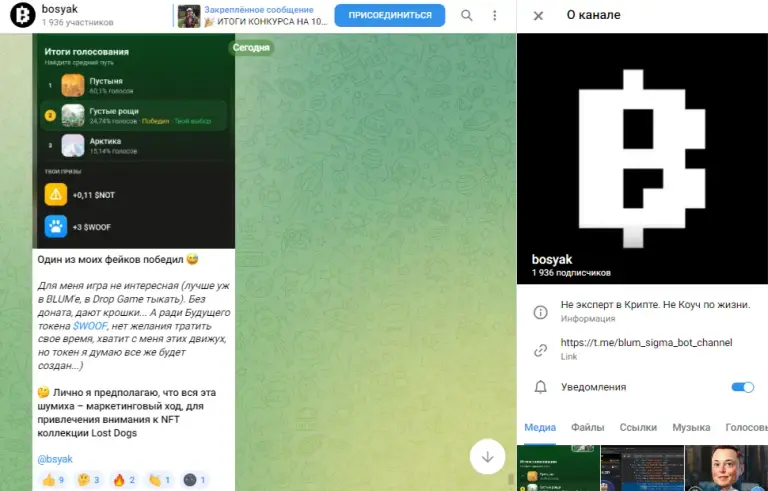Viewport: 768px width, 491px height.
Task: Click the О канале panel title
Action: [593, 15]
